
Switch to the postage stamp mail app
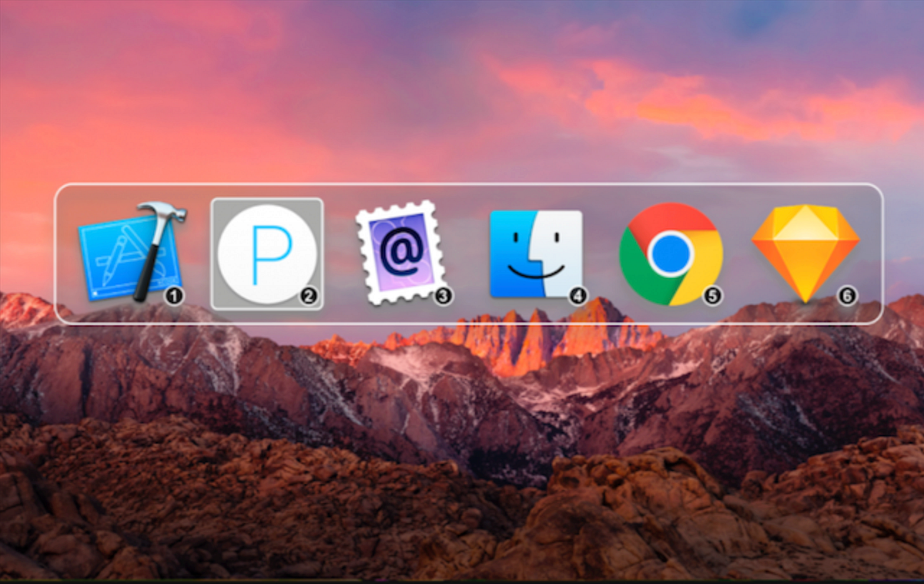pyautogui.click(x=401, y=253)
